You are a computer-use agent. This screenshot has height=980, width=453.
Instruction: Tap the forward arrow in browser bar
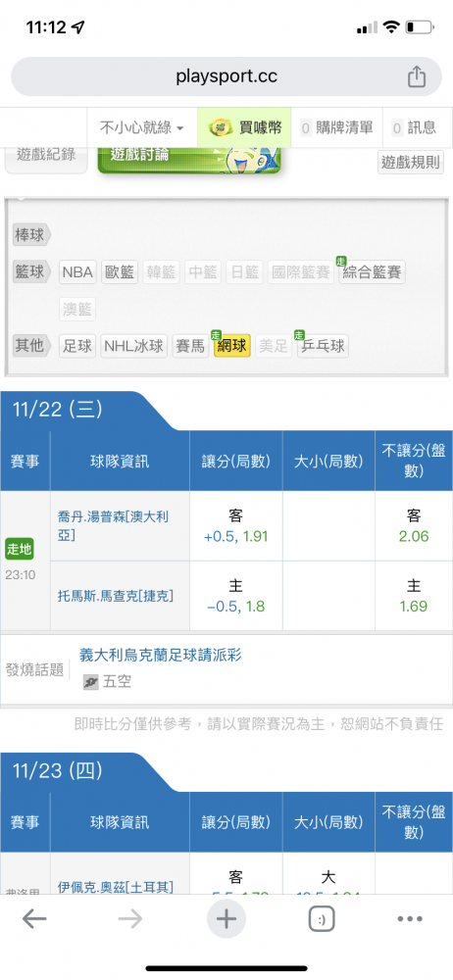130,919
